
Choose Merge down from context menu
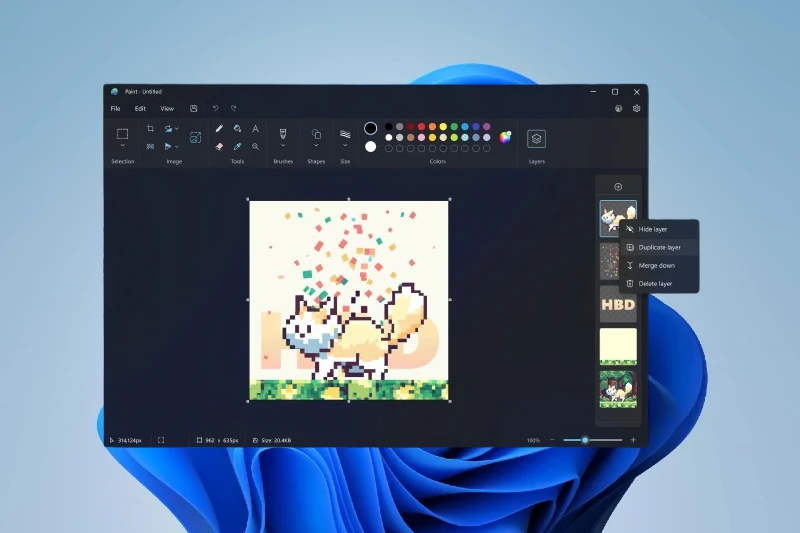tap(659, 265)
